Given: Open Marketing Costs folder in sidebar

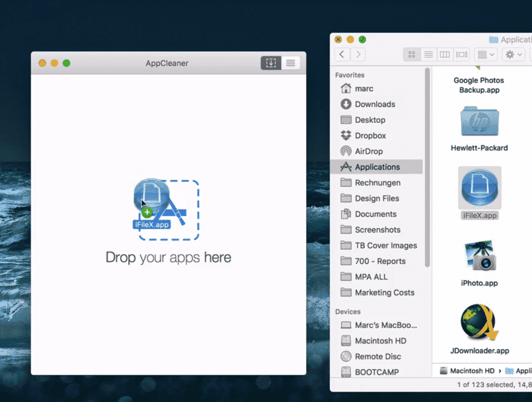Looking at the screenshot, I should tap(377, 292).
